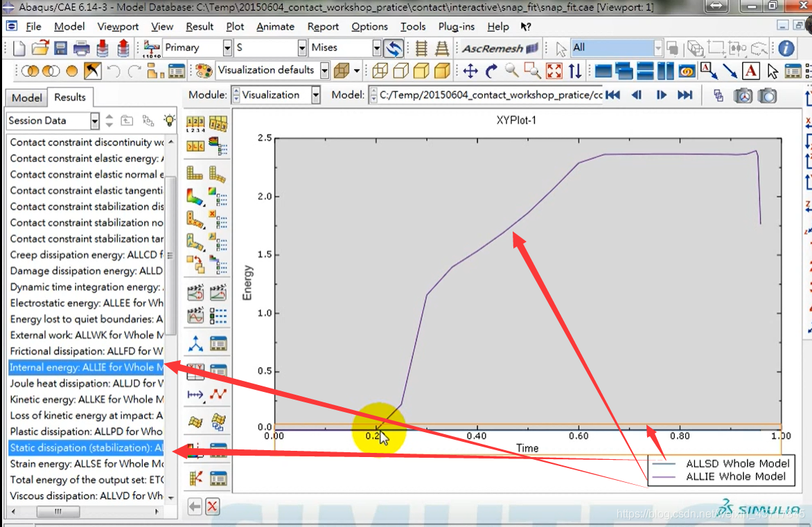Click the Auto-Fit View icon
Image resolution: width=812 pixels, height=527 pixels.
point(554,71)
